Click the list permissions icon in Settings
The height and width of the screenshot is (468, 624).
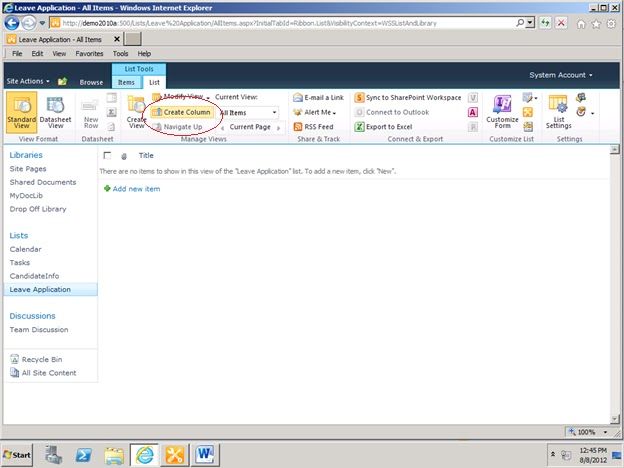coord(581,97)
